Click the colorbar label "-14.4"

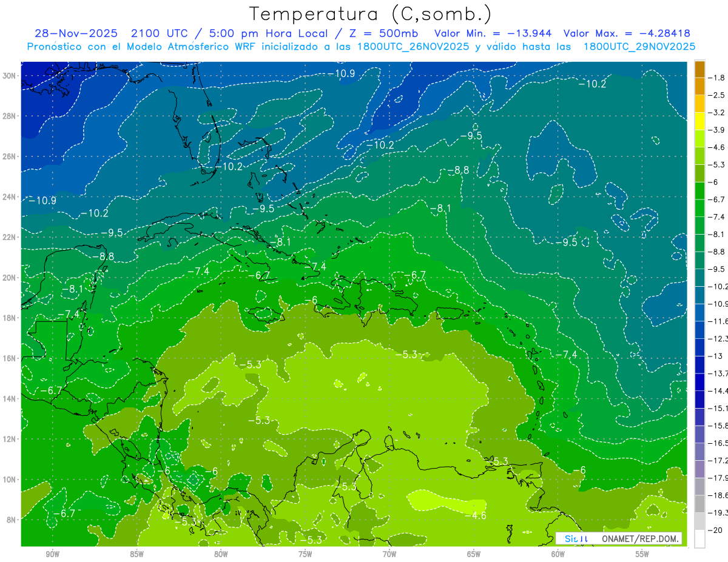click(x=718, y=391)
